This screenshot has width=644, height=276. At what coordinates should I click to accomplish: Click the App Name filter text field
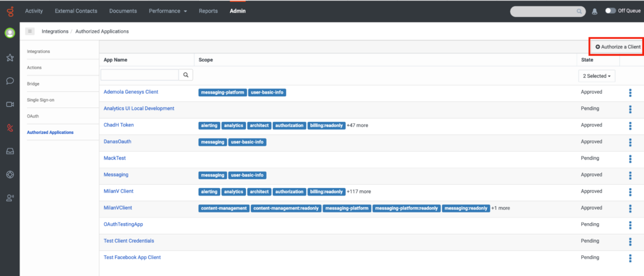click(x=140, y=75)
